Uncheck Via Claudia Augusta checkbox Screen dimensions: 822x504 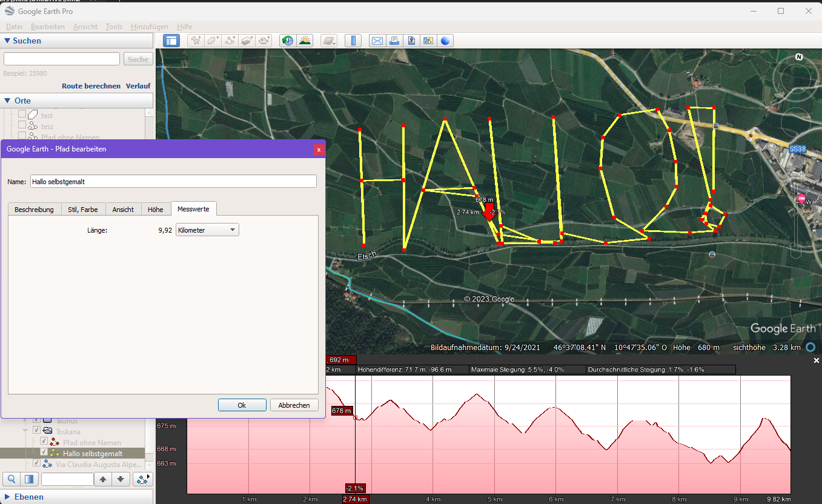pyautogui.click(x=36, y=463)
